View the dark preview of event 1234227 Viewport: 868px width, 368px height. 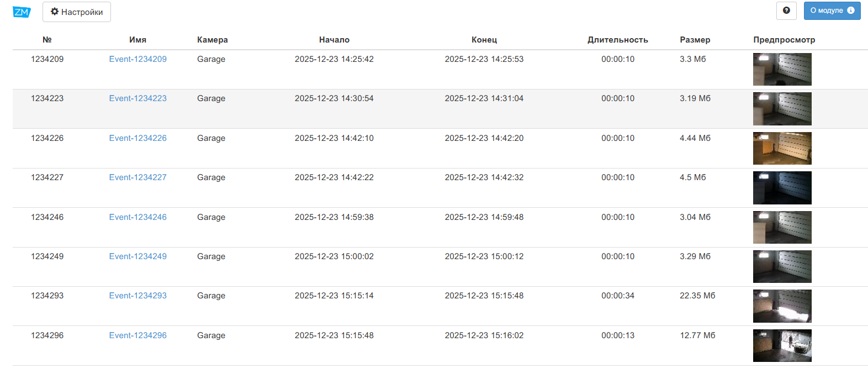(782, 188)
